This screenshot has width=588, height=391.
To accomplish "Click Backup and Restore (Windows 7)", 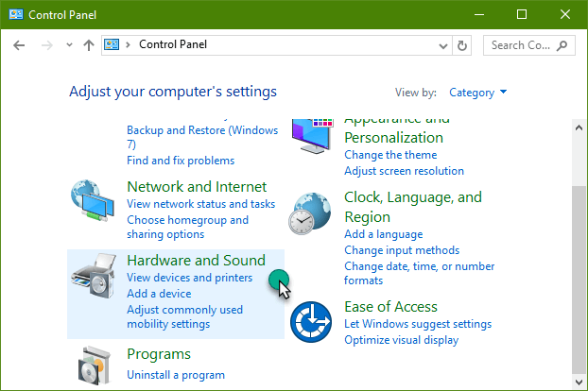I will point(202,137).
